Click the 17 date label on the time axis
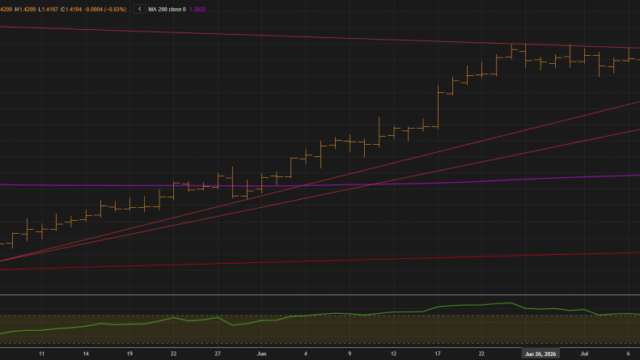The height and width of the screenshot is (360, 640). coord(438,354)
